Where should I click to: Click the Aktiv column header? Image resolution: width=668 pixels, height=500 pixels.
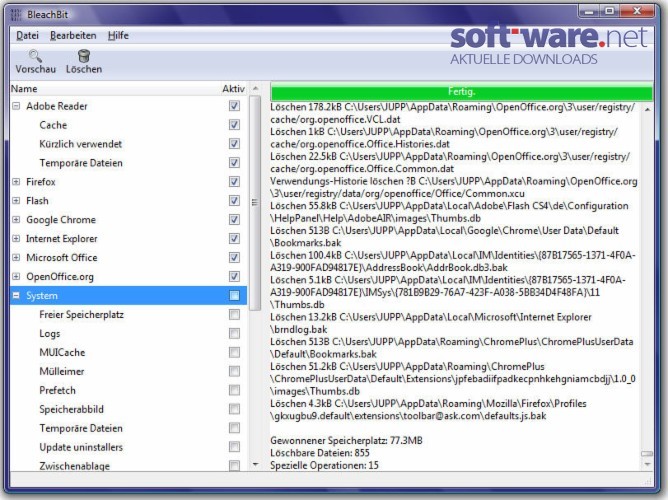coord(233,89)
